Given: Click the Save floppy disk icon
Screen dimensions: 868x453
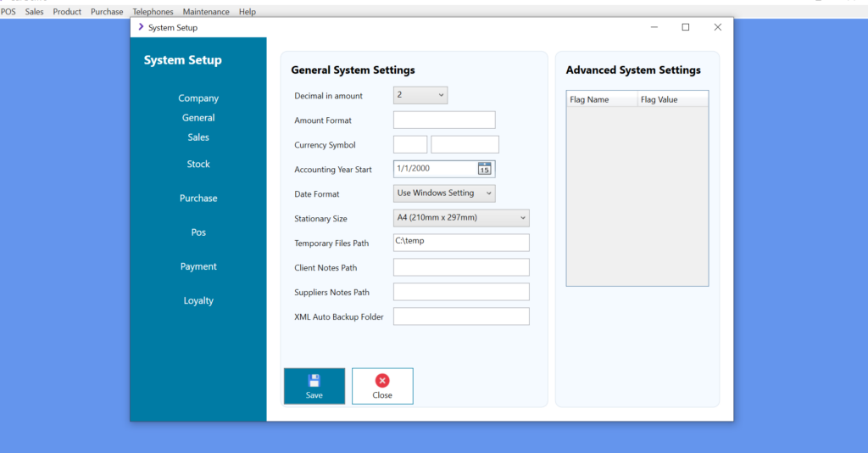Looking at the screenshot, I should pyautogui.click(x=314, y=381).
